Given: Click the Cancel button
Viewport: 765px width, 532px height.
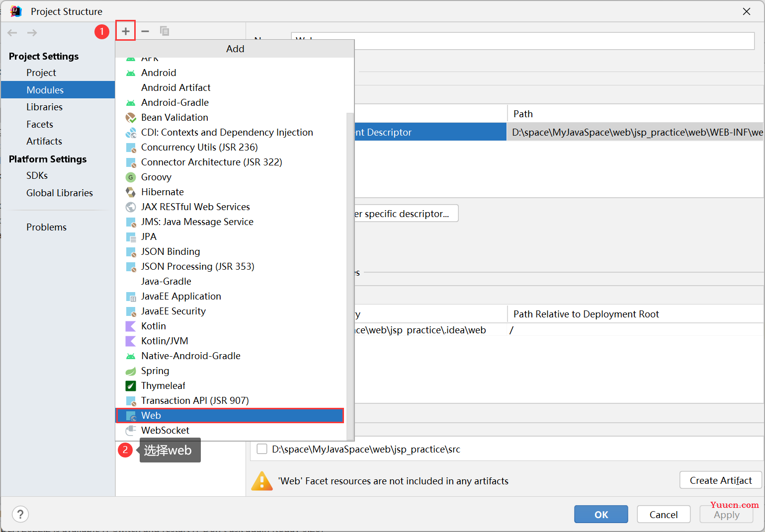Looking at the screenshot, I should [x=664, y=514].
